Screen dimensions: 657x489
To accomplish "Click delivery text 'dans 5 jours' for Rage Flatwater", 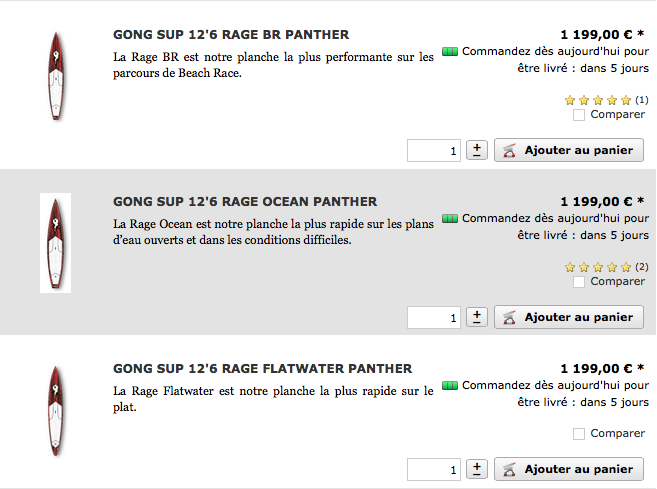I will [x=614, y=402].
